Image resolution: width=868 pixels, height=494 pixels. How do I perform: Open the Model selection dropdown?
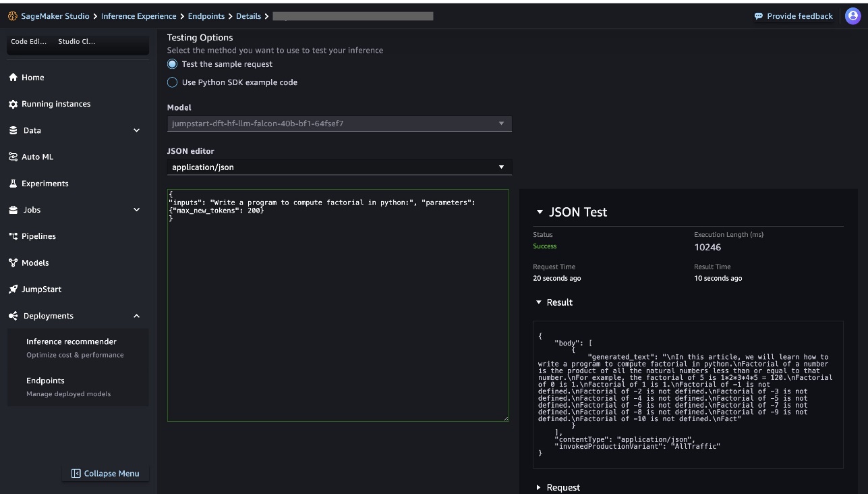coord(339,123)
